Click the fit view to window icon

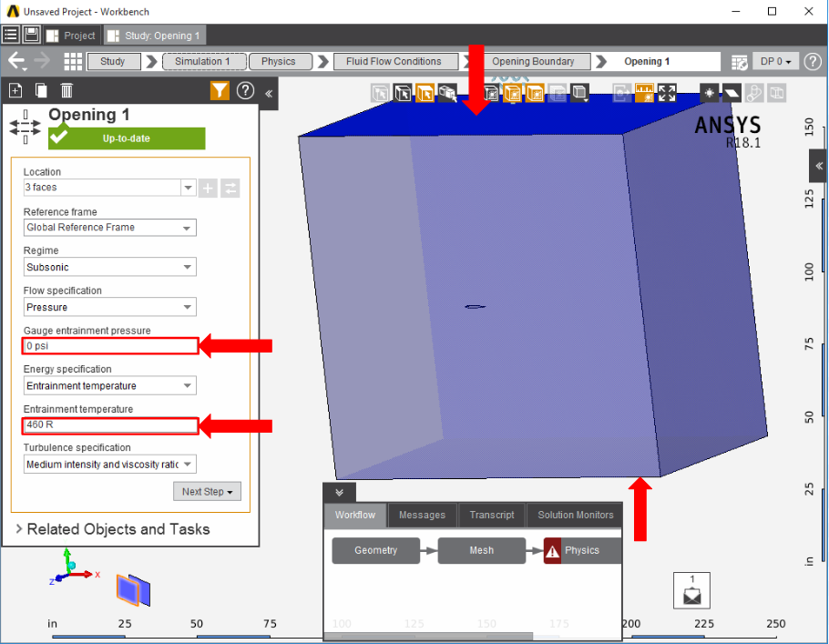[667, 94]
